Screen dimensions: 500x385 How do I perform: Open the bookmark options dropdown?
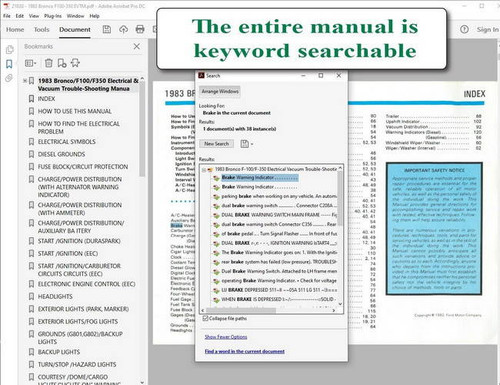pos(31,63)
